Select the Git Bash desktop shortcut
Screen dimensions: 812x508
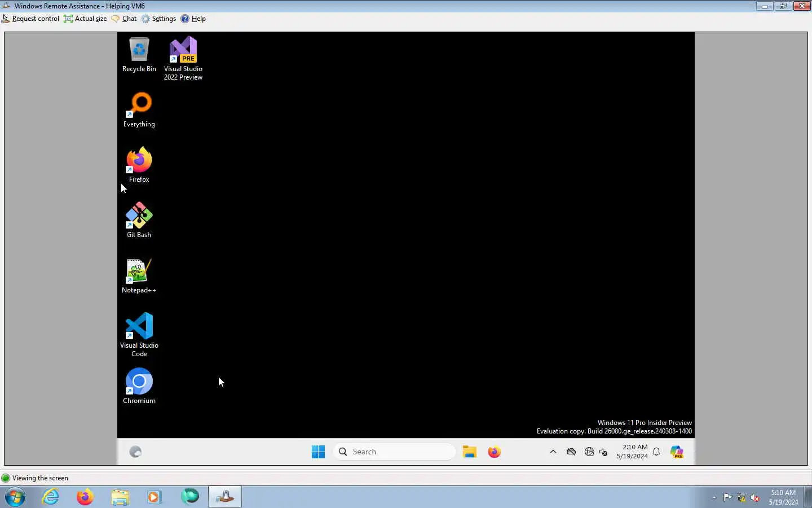click(139, 220)
